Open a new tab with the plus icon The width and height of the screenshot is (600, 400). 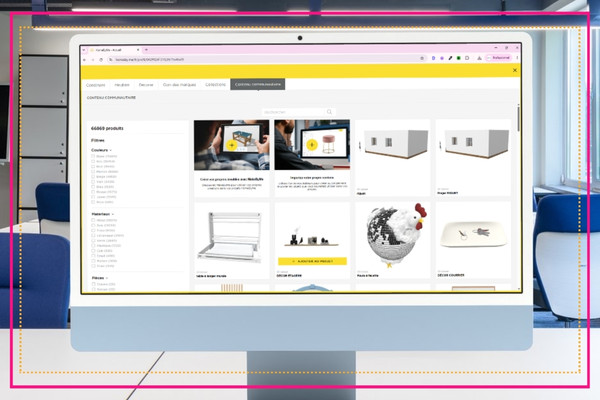[x=146, y=50]
